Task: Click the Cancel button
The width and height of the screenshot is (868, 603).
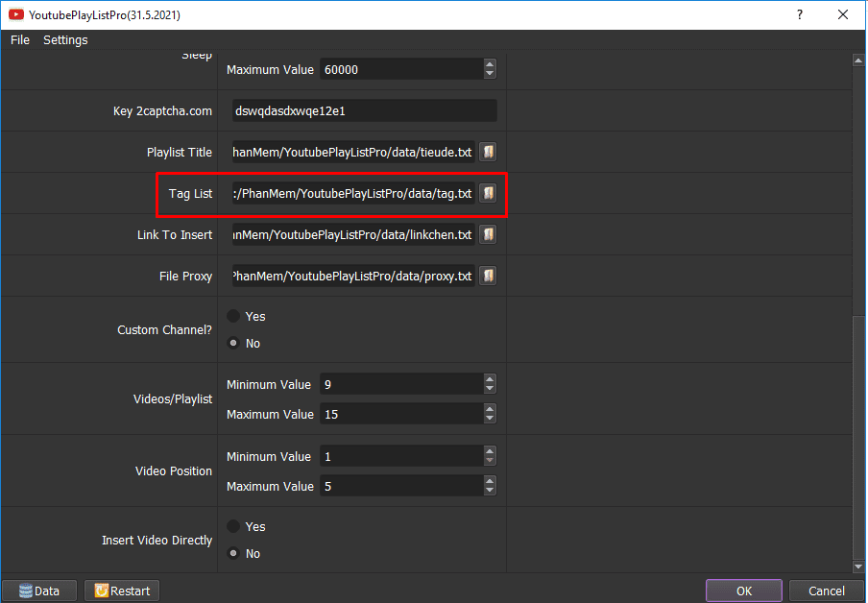Action: pos(826,591)
